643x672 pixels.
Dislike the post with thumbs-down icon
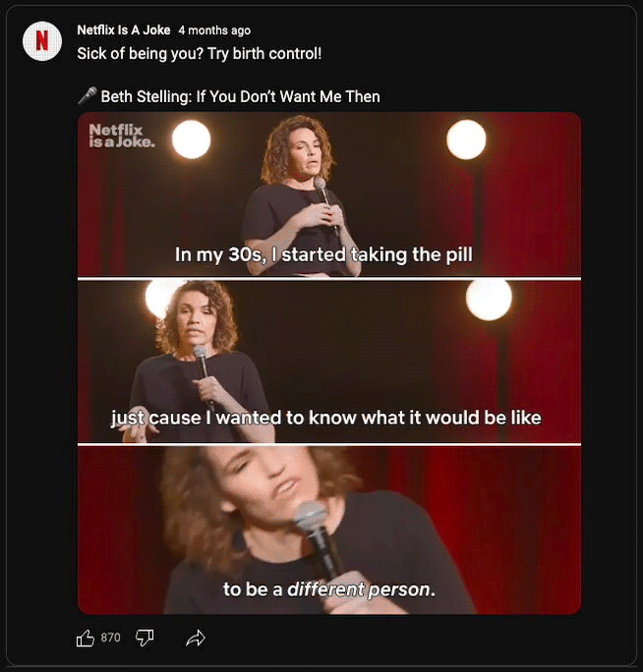click(145, 639)
